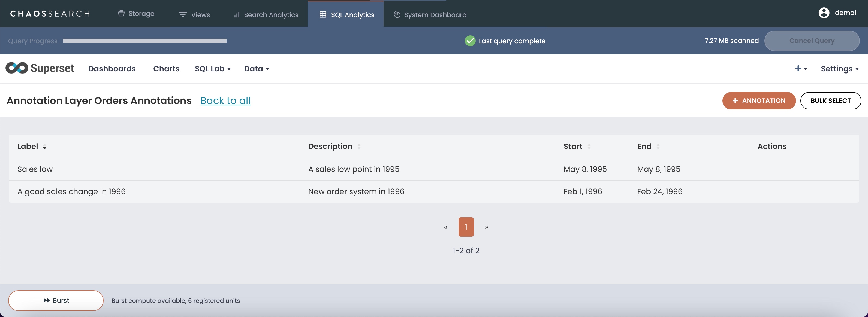
Task: Expand the Data dropdown menu
Action: coord(256,69)
